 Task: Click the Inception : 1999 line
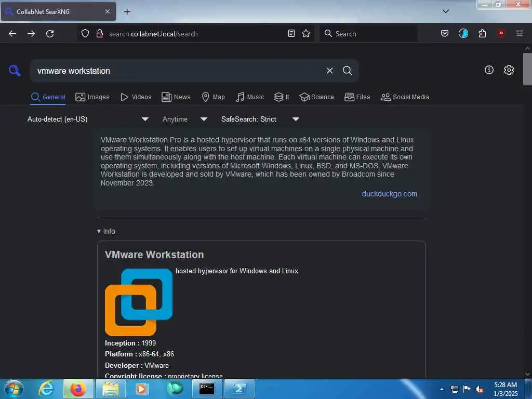coord(130,343)
